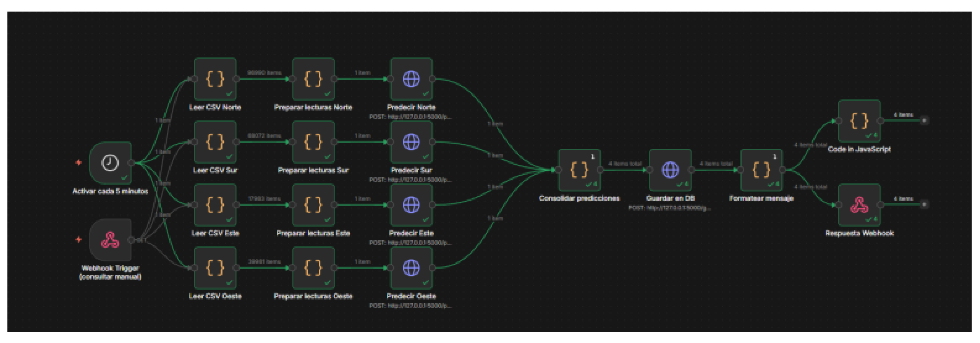Image resolution: width=980 pixels, height=343 pixels.
Task: Open the Formatear mensaje code node
Action: point(762,170)
